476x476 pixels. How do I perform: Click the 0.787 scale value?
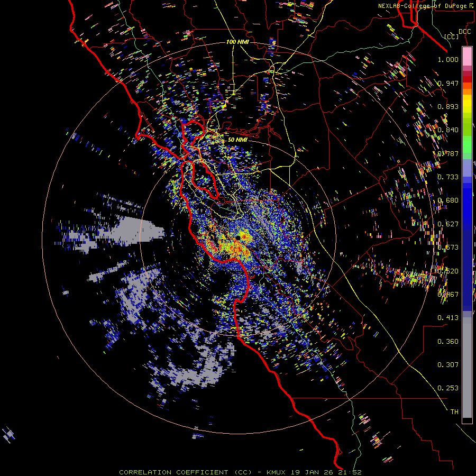(448, 153)
